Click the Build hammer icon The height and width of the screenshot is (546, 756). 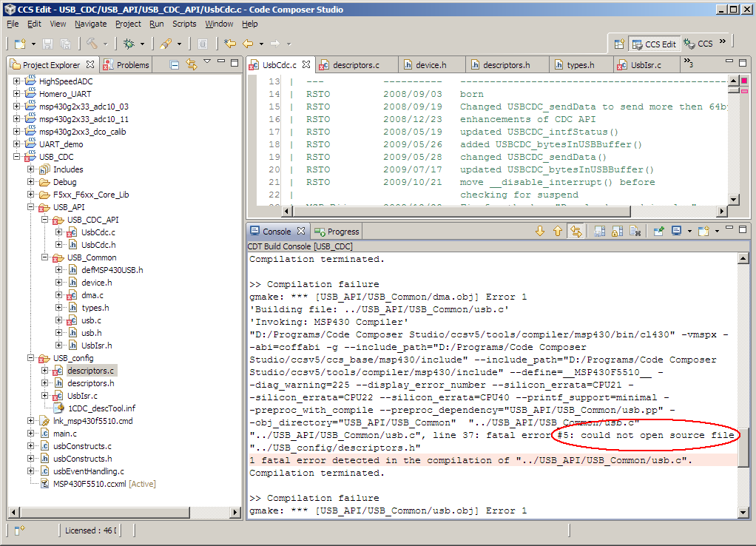tap(92, 44)
